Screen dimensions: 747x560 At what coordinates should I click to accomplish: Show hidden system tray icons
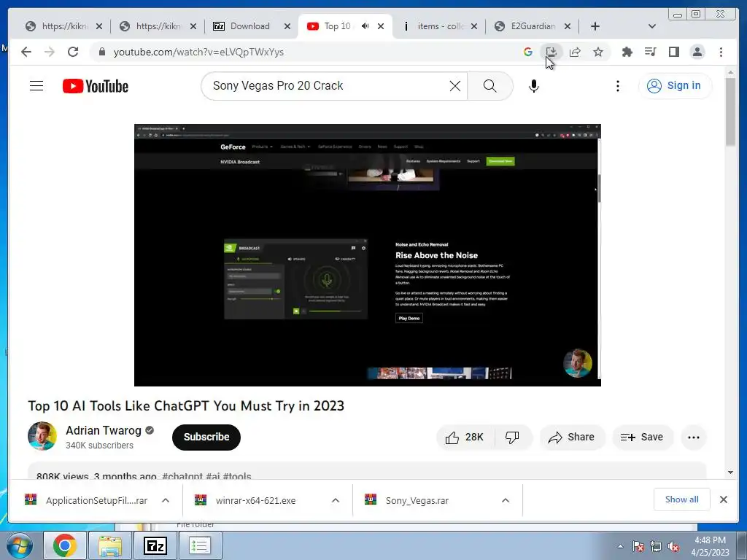click(x=620, y=546)
